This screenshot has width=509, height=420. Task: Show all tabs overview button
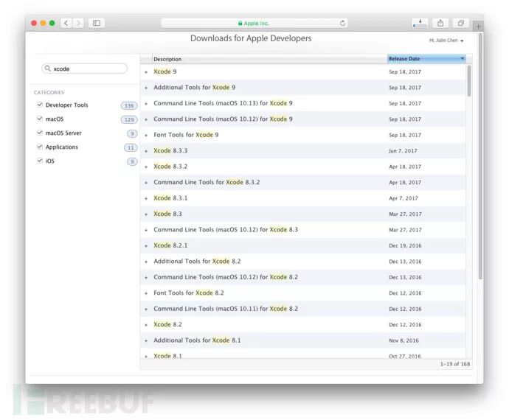click(x=460, y=23)
